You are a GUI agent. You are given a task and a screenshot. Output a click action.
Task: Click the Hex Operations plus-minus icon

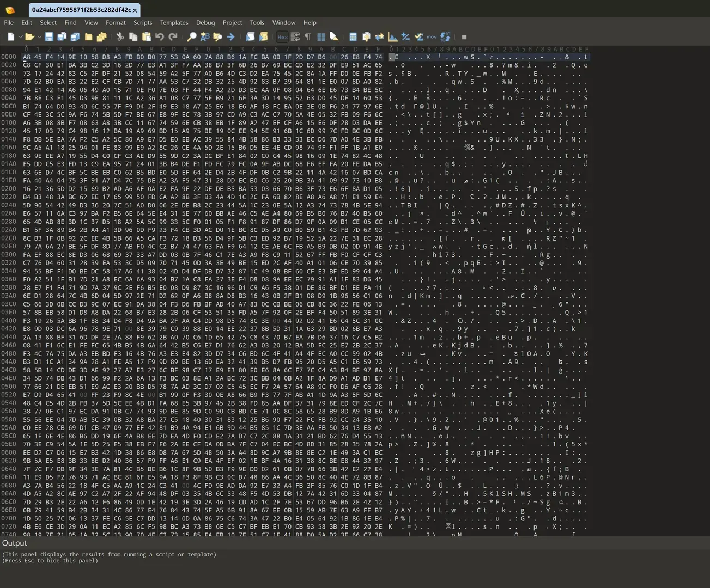pos(405,37)
